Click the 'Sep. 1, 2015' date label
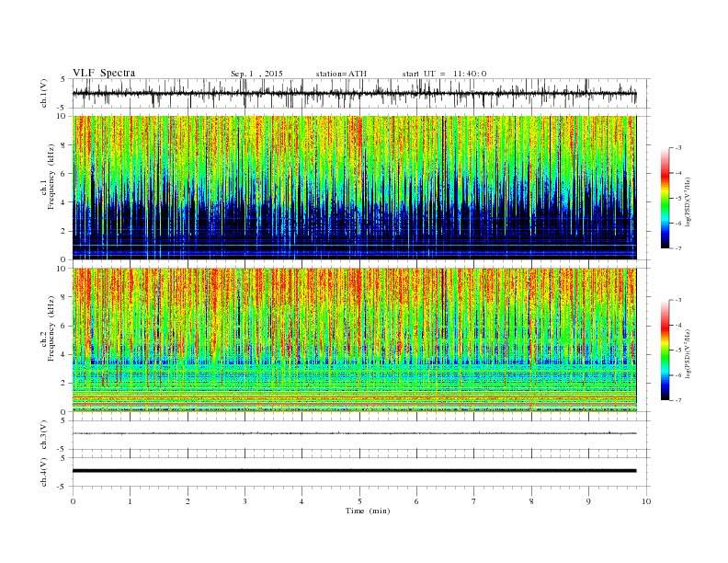Screen dimensions: 728x563 click(256, 74)
